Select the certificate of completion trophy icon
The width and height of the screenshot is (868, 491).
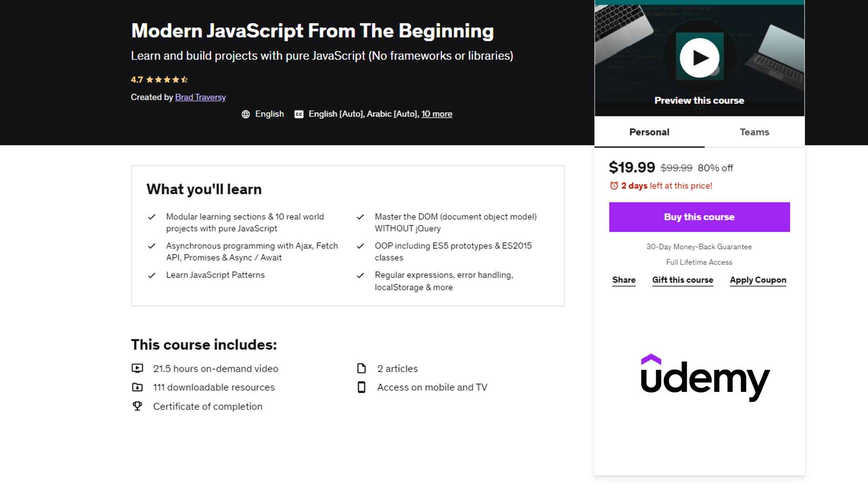[138, 406]
